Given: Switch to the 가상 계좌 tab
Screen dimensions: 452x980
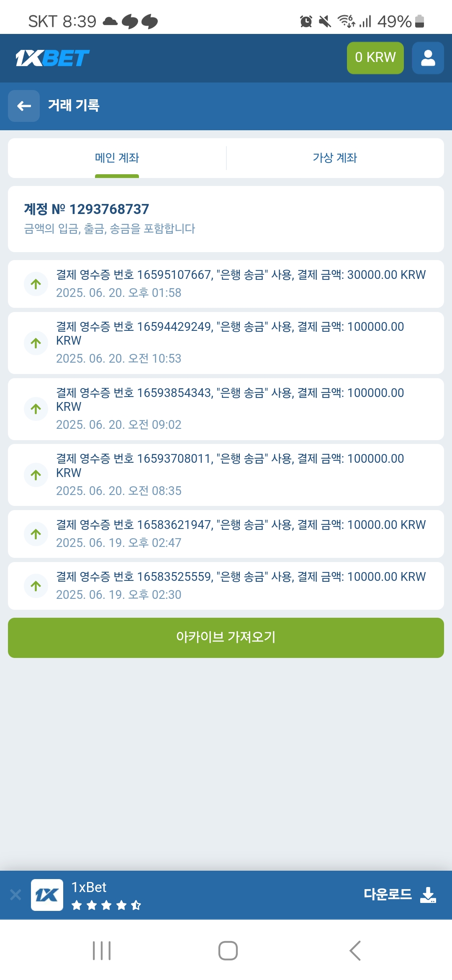Looking at the screenshot, I should [335, 158].
